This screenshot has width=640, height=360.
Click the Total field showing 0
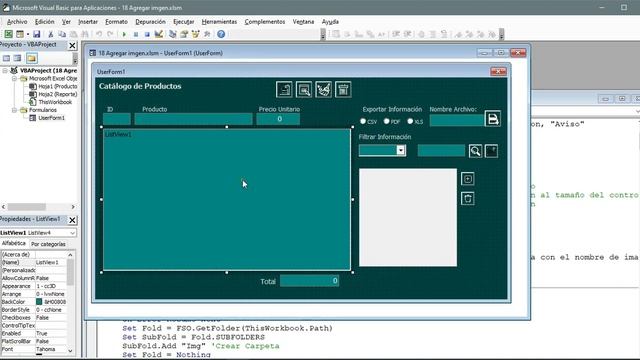pos(309,281)
